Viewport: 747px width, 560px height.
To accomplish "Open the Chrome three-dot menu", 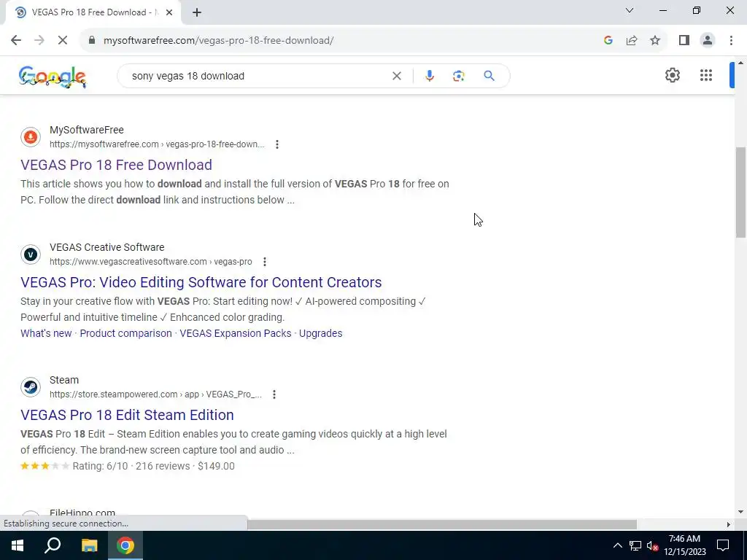I will (731, 41).
